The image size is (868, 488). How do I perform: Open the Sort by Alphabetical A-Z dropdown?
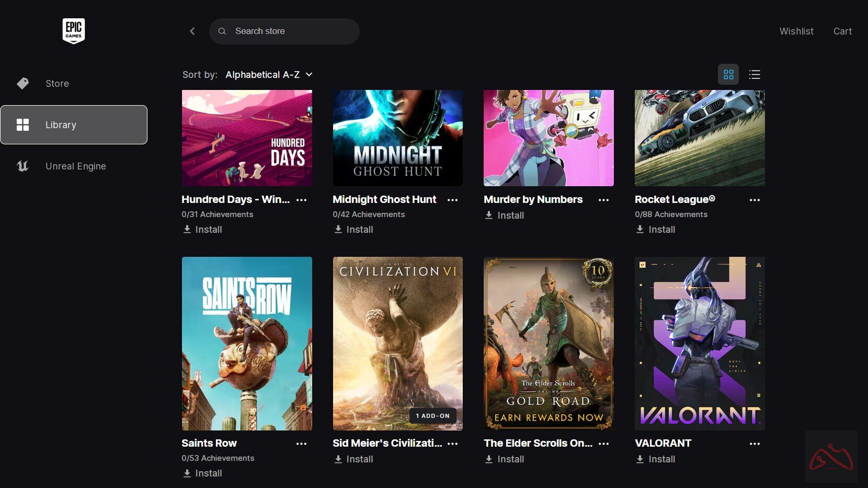(x=269, y=75)
